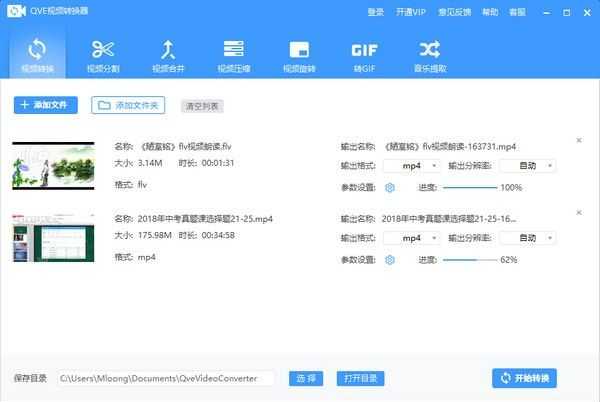
Task: Click file name ending flv视频朗读.flv
Action: click(x=186, y=146)
